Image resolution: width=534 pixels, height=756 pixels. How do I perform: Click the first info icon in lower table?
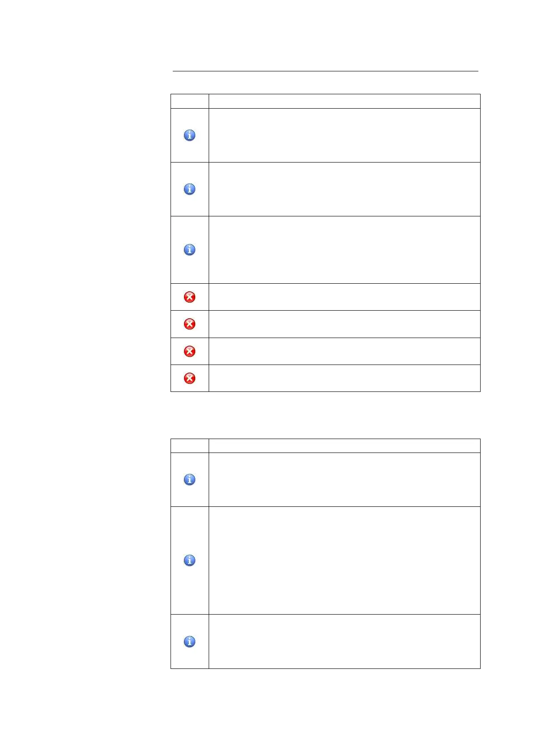point(189,479)
